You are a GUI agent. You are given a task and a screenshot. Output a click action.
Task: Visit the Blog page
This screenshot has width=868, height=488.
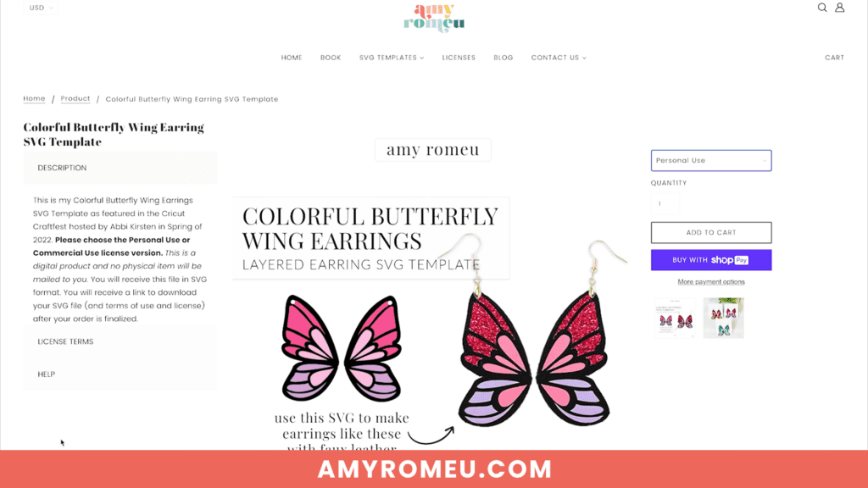tap(504, 58)
